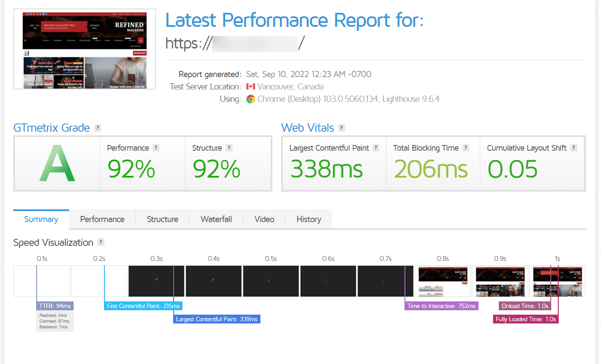601x364 pixels.
Task: Switch to the Performance tab
Action: 102,219
